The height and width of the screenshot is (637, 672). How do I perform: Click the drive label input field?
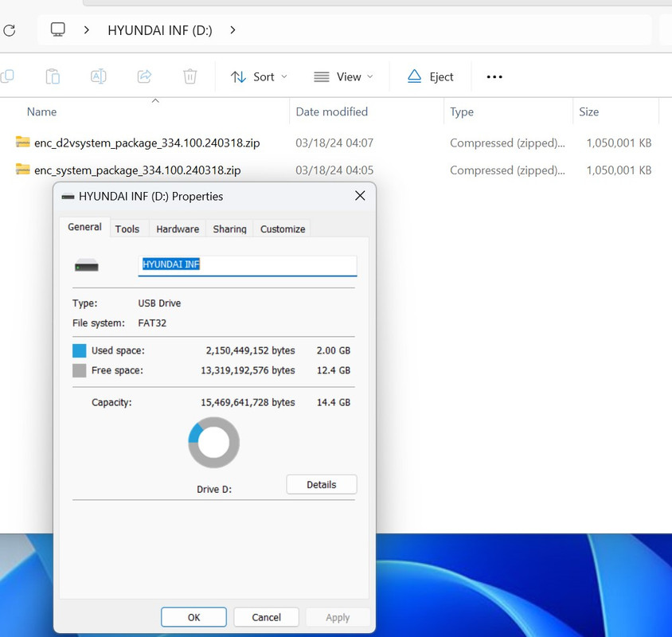(248, 265)
